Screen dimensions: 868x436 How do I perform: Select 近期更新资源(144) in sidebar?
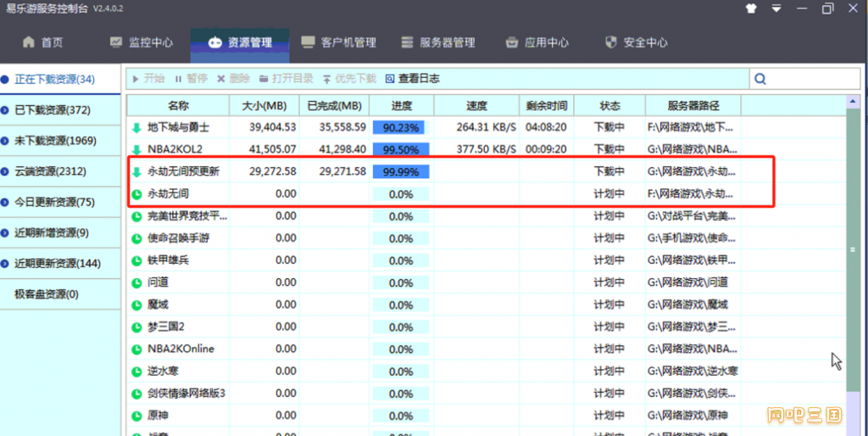[x=60, y=264]
